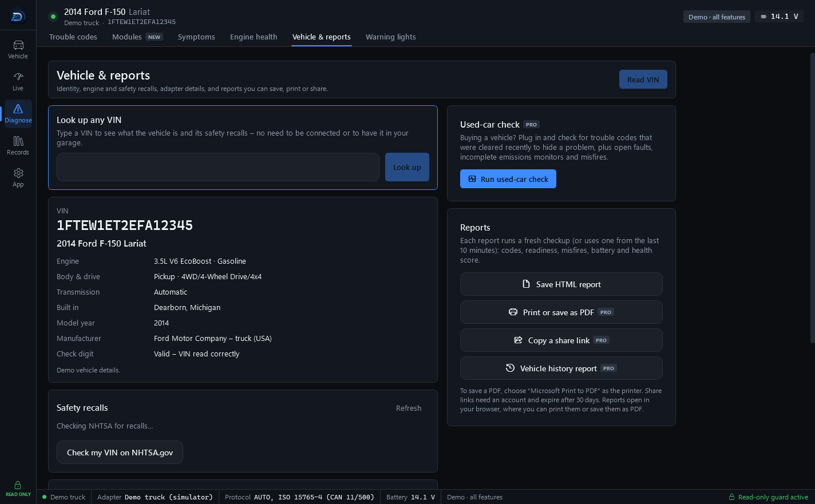Open the Vehicle section in sidebar
This screenshot has height=504, width=815.
pyautogui.click(x=18, y=49)
